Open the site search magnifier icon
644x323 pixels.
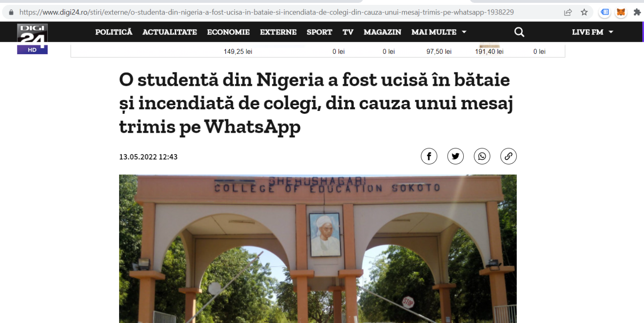coord(519,32)
